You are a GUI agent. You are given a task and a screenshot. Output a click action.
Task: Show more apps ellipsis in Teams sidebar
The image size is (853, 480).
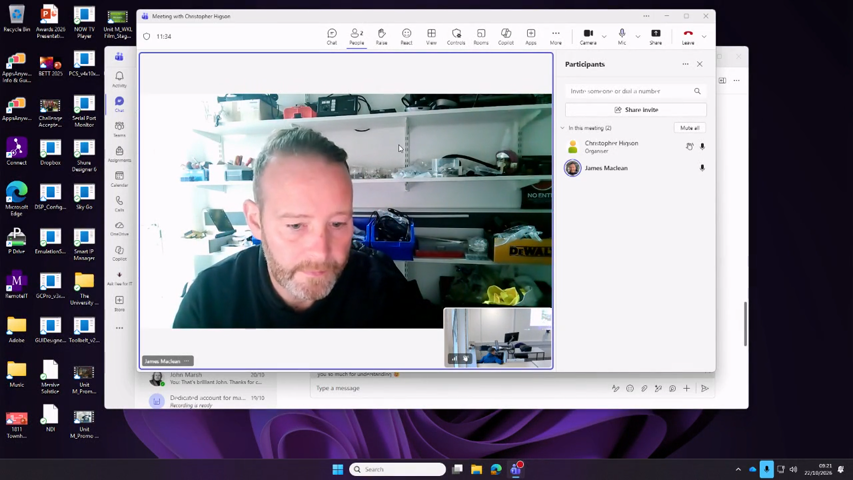[x=119, y=328]
